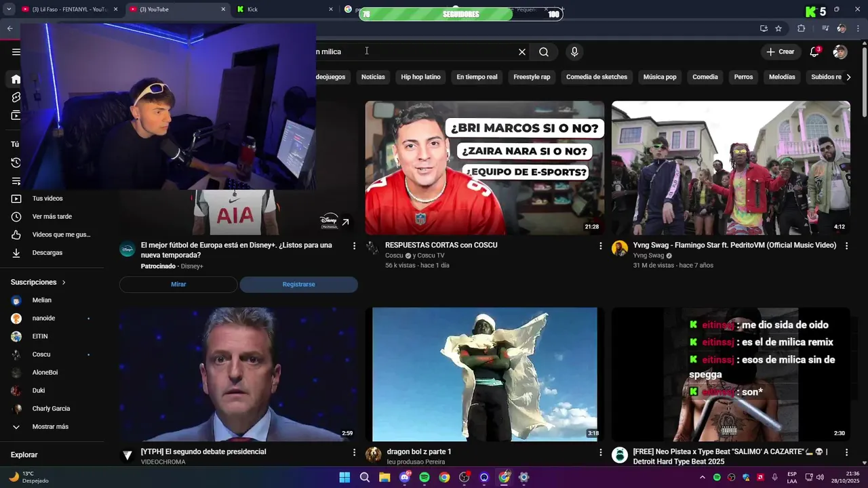Click the Home icon in sidebar

point(16,79)
